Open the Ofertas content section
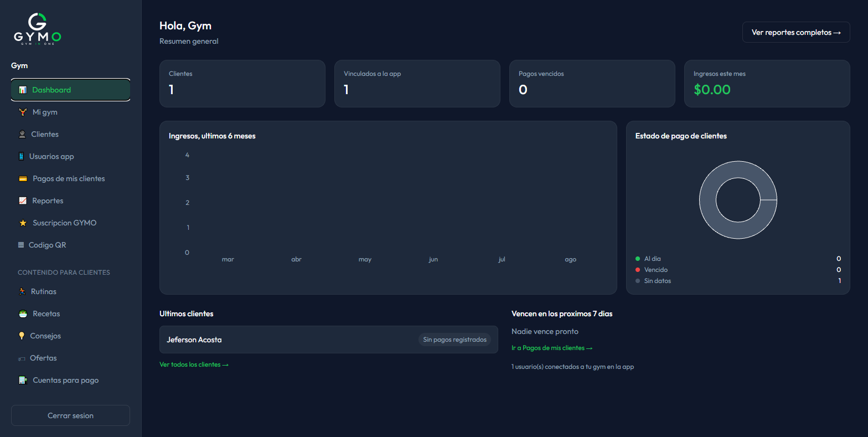The width and height of the screenshot is (868, 437). click(x=70, y=358)
